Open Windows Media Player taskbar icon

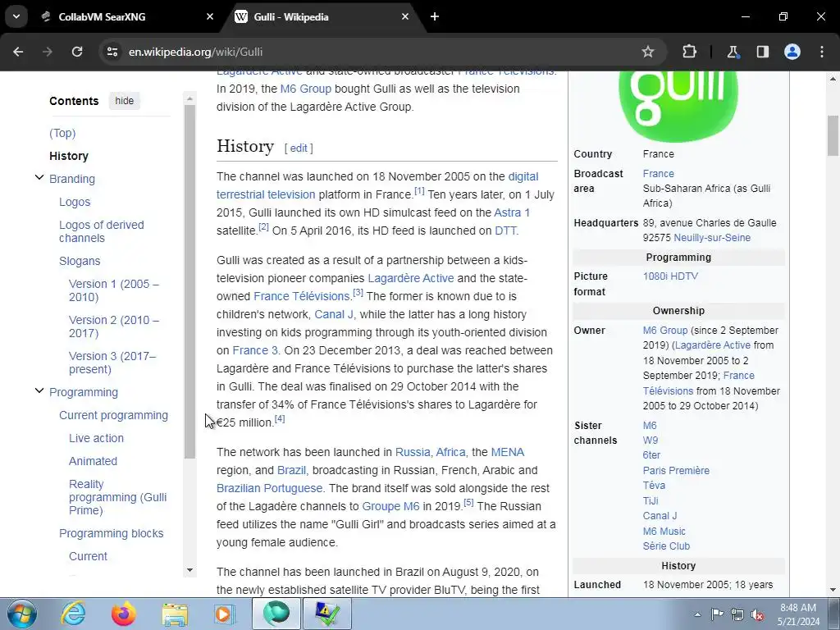tap(225, 614)
